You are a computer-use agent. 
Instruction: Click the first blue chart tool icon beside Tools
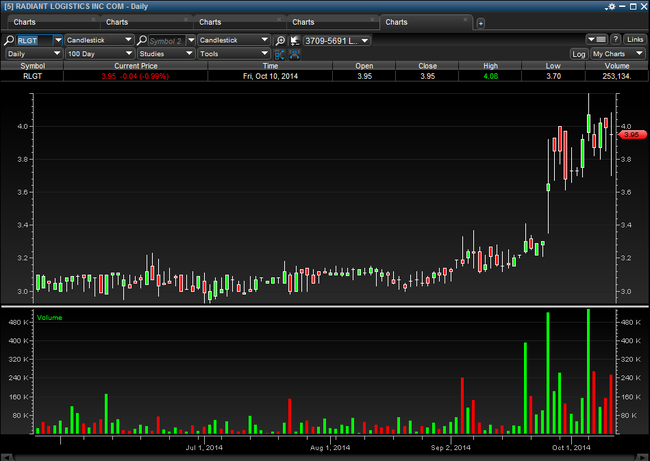point(280,54)
